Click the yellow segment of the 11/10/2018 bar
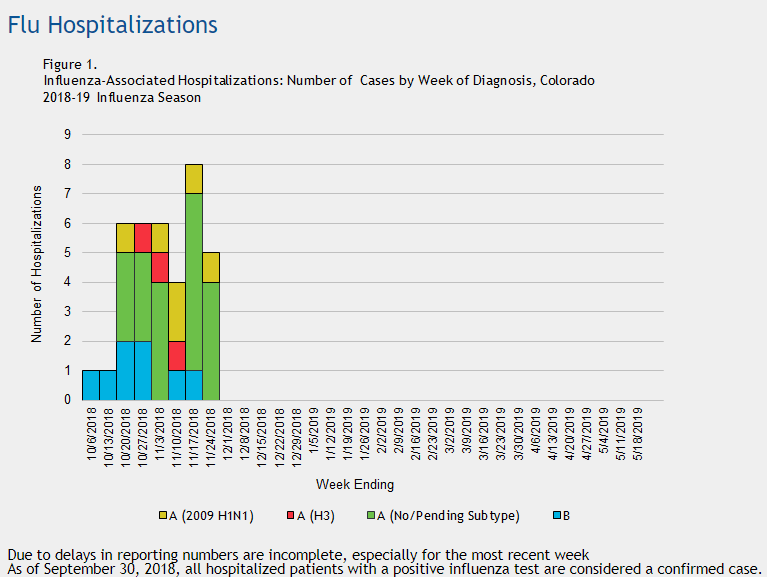 click(x=176, y=312)
